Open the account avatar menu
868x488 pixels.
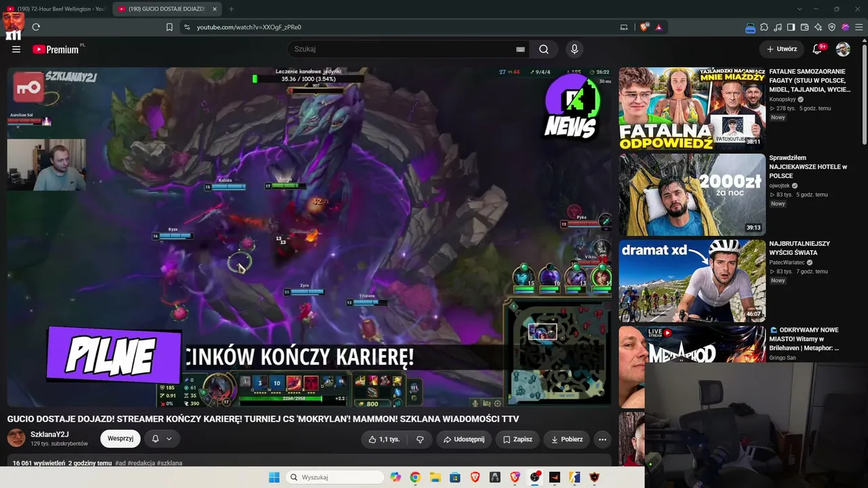coord(843,49)
